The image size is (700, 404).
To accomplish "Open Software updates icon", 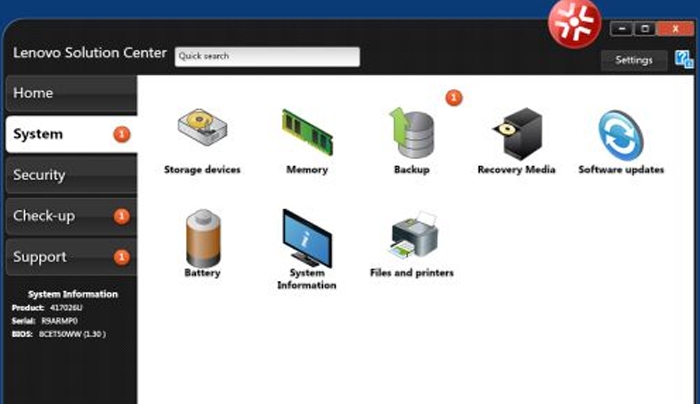I will click(621, 136).
